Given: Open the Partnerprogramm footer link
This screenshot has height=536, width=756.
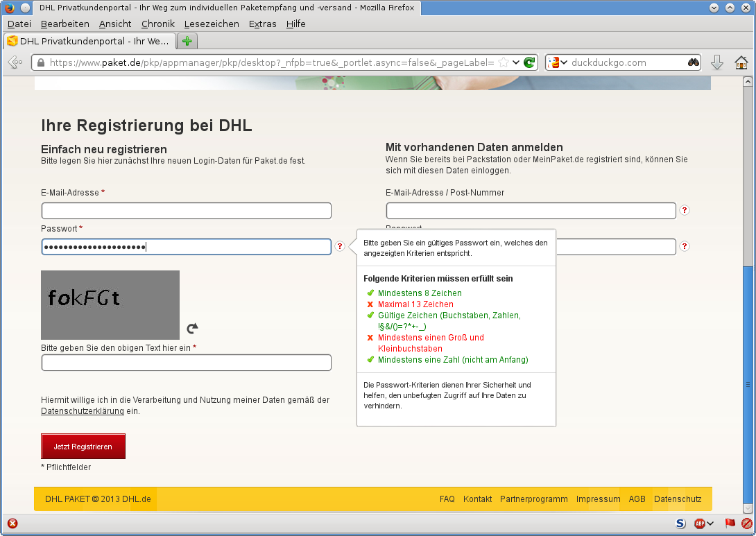Looking at the screenshot, I should coord(534,499).
